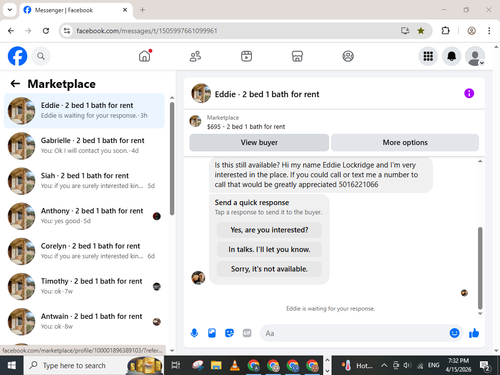The image size is (500, 375).
Task: Click the More options button
Action: (405, 142)
